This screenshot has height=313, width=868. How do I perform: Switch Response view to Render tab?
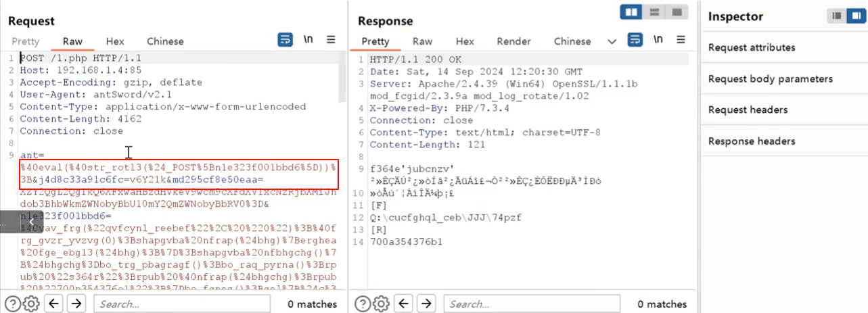514,41
